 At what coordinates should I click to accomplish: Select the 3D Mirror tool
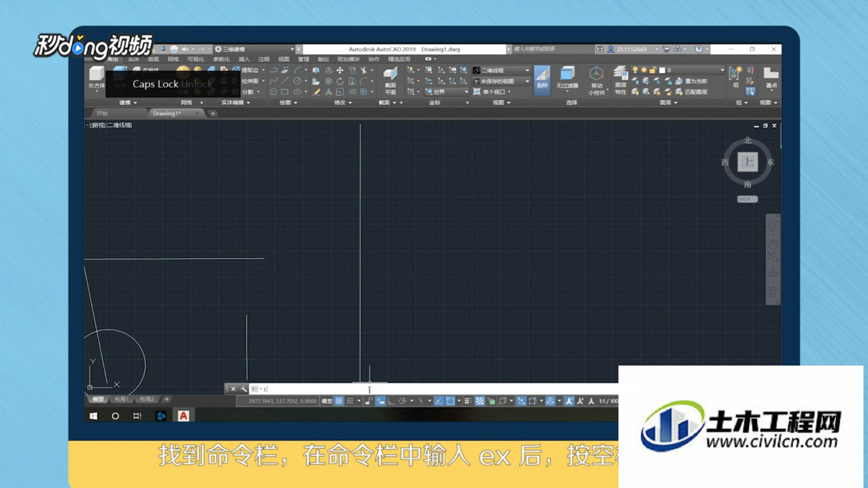[316, 70]
